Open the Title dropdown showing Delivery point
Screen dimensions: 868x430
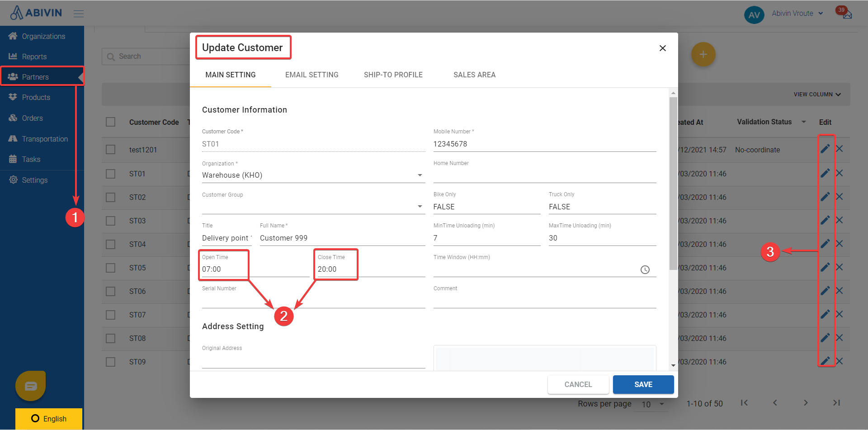[x=227, y=238]
